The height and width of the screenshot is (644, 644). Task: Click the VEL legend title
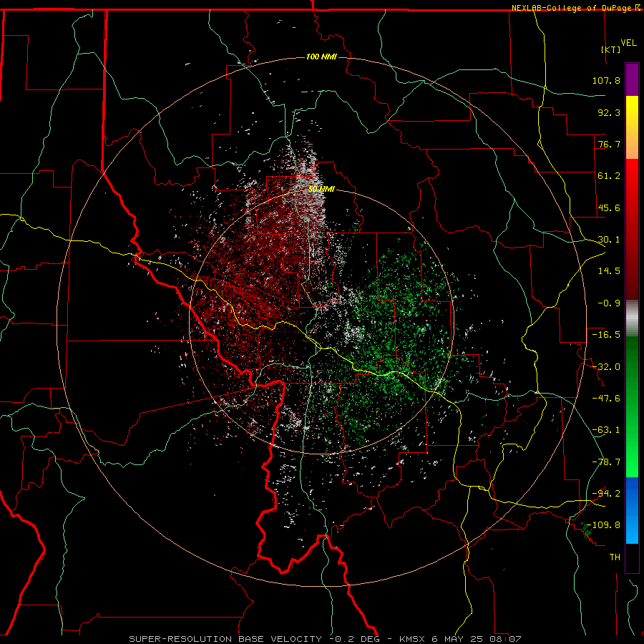point(628,43)
